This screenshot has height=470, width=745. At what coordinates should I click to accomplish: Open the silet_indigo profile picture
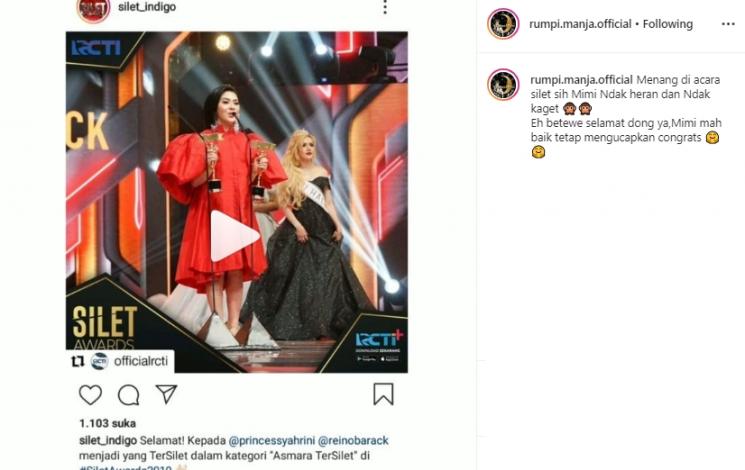tap(94, 9)
